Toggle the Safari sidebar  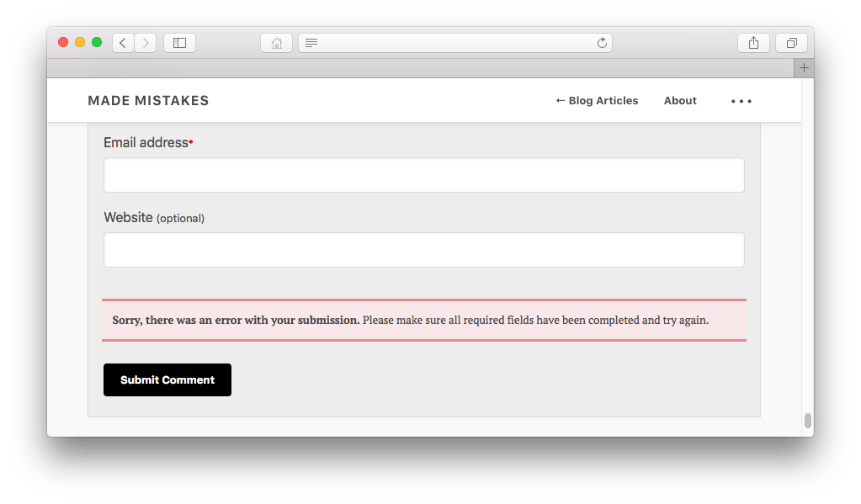pyautogui.click(x=179, y=42)
